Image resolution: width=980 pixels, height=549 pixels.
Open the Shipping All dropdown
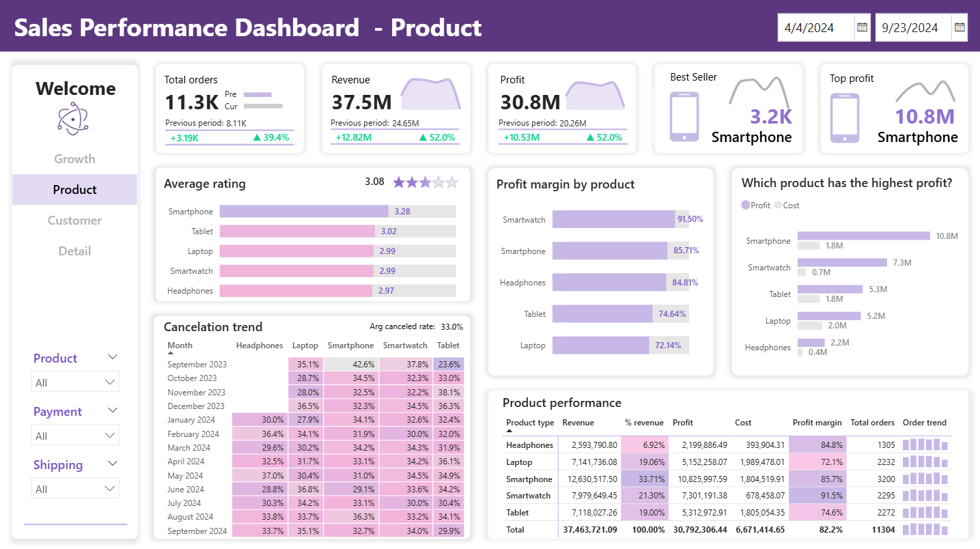click(75, 489)
